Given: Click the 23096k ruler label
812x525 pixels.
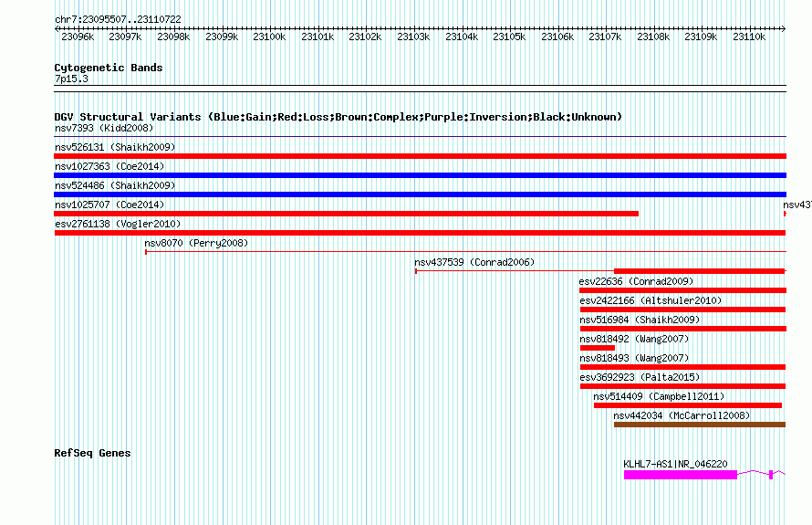Looking at the screenshot, I should [x=78, y=37].
